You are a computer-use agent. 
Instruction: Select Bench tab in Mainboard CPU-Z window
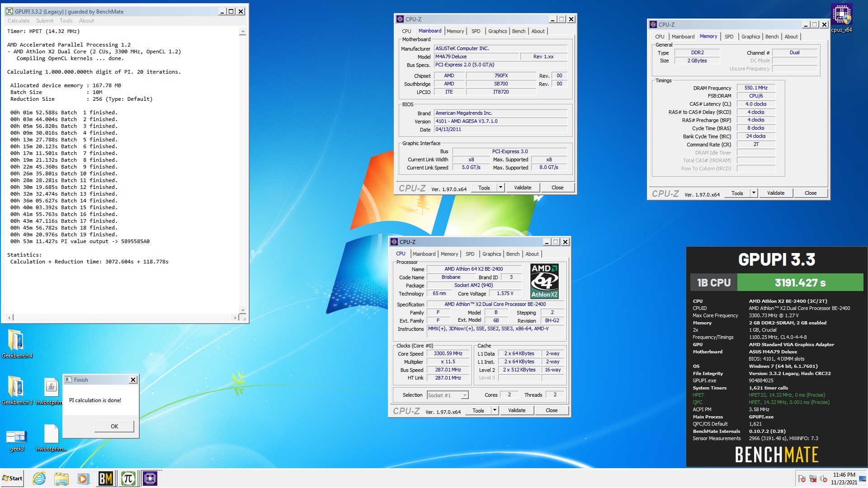[x=519, y=31]
